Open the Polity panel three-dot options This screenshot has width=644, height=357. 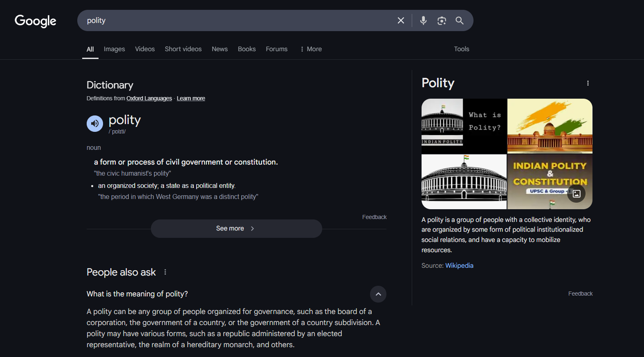(588, 83)
